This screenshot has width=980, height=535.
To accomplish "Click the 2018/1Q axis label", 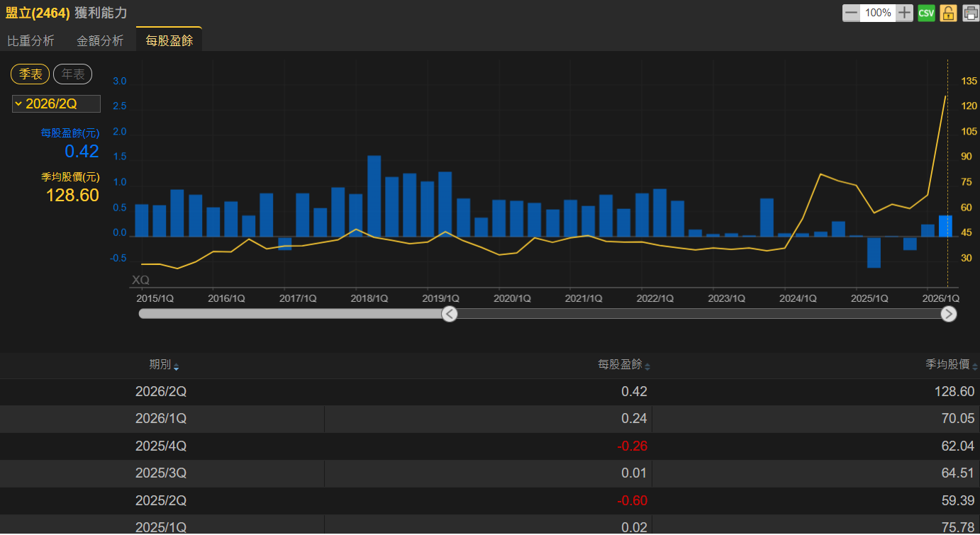I will point(369,298).
